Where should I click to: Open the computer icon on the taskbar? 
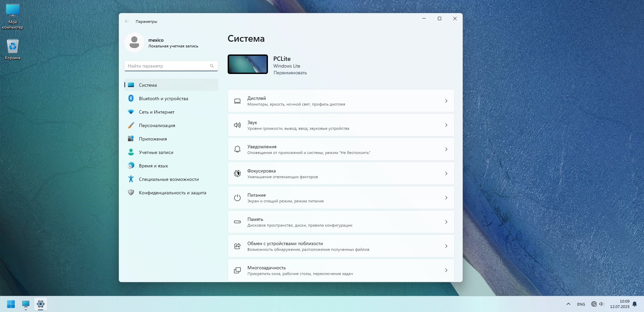26,304
